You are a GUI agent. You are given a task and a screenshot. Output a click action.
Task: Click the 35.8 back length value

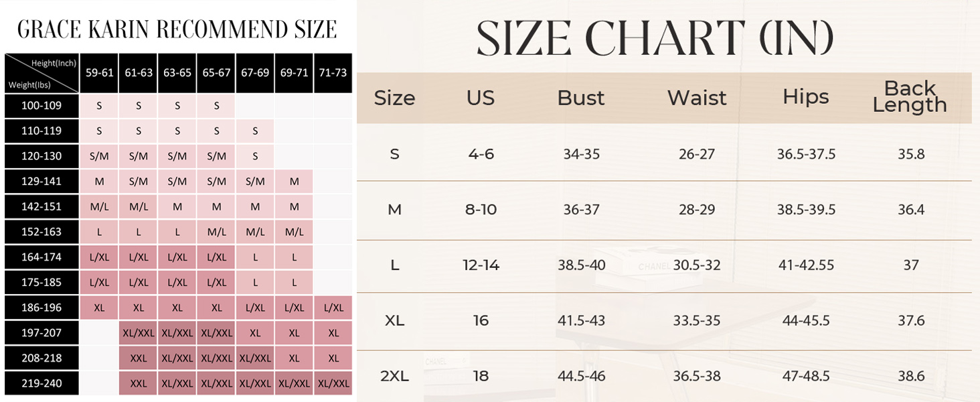pyautogui.click(x=910, y=154)
